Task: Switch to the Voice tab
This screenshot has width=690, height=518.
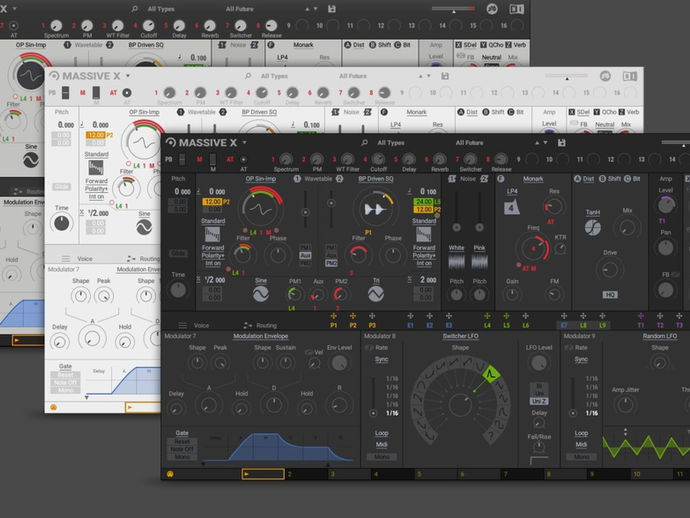Action: [202, 325]
